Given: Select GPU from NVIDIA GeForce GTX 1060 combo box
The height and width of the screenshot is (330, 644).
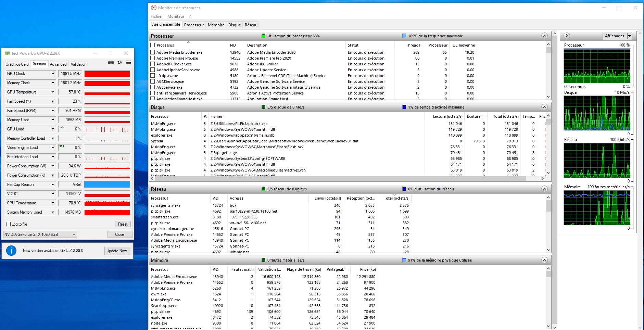Looking at the screenshot, I should [x=40, y=234].
